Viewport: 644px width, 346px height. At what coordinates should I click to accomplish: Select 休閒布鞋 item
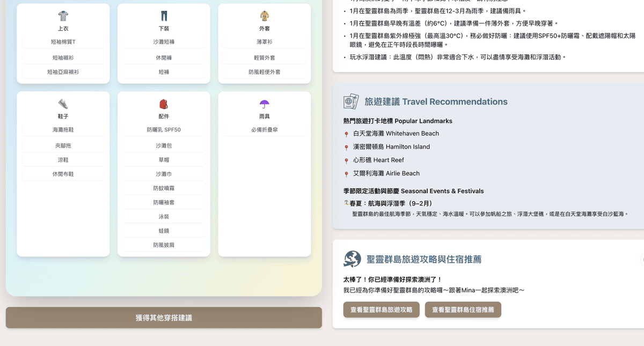(63, 174)
